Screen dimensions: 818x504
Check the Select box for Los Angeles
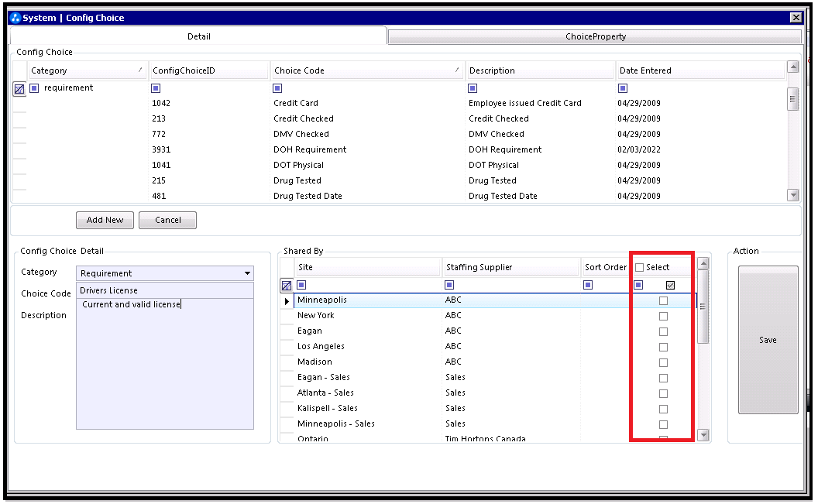pyautogui.click(x=664, y=347)
